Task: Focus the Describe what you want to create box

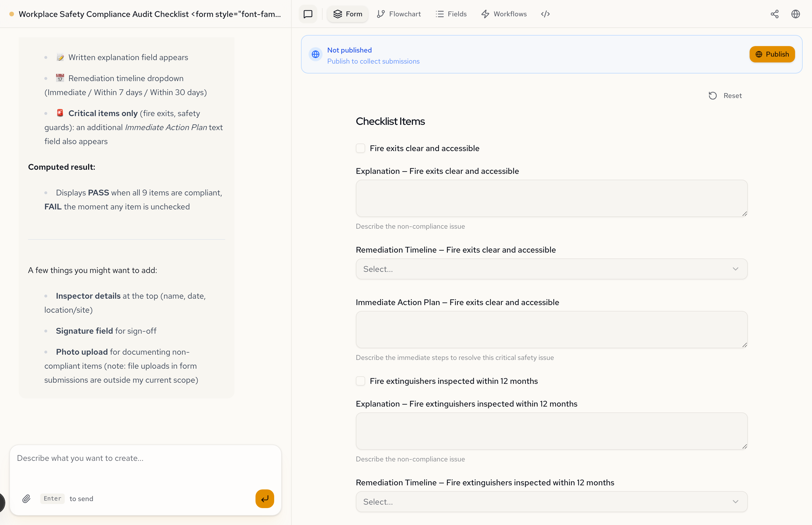Action: (145, 465)
